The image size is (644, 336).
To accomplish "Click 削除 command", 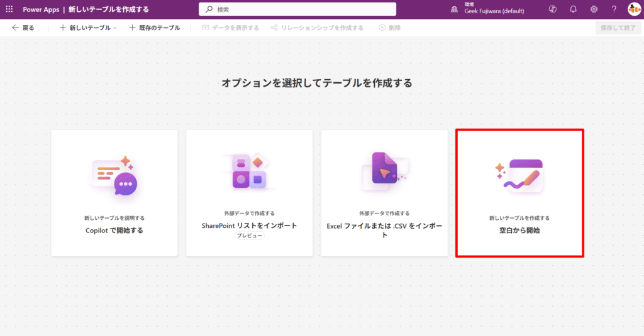I will coord(390,28).
